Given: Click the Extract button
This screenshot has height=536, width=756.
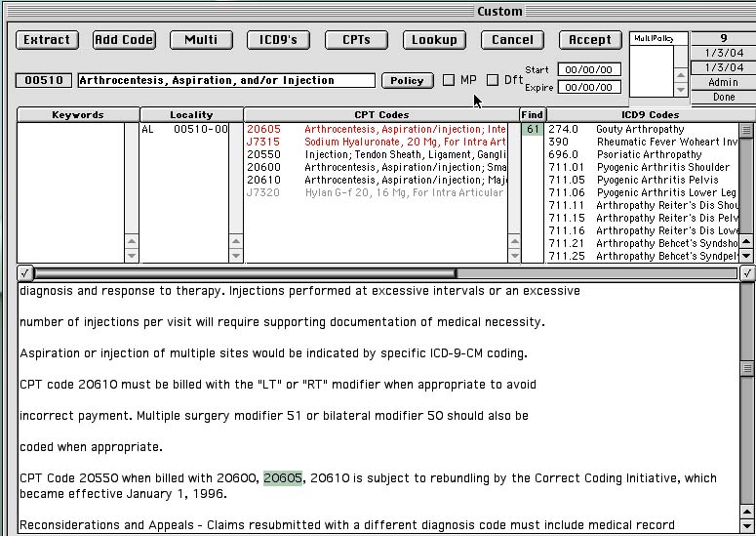Looking at the screenshot, I should click(x=47, y=40).
